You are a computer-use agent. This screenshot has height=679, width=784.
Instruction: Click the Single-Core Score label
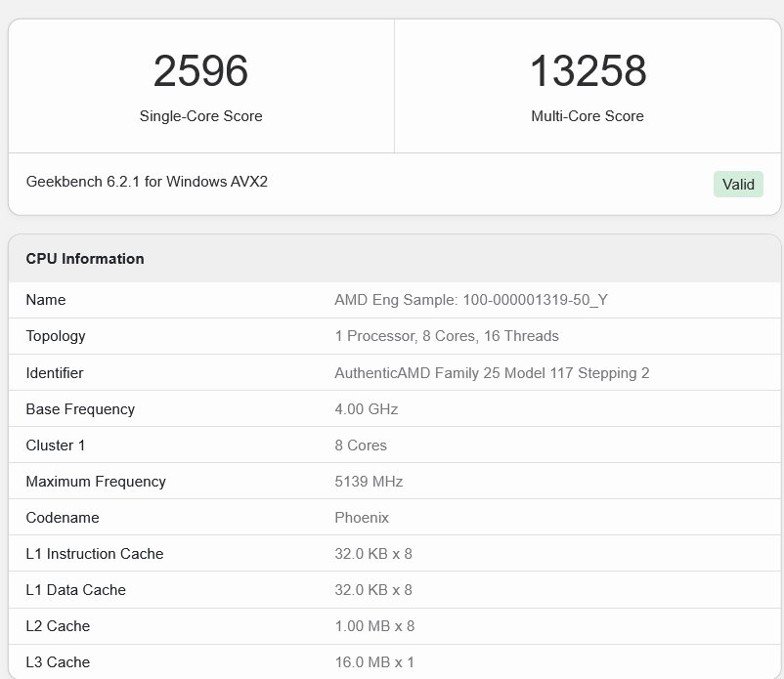click(x=199, y=115)
